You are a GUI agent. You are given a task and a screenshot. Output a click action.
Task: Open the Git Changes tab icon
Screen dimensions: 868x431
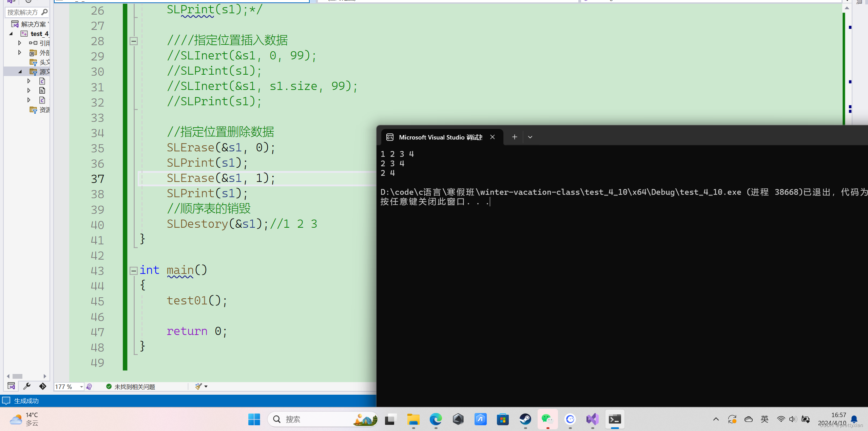click(x=42, y=386)
